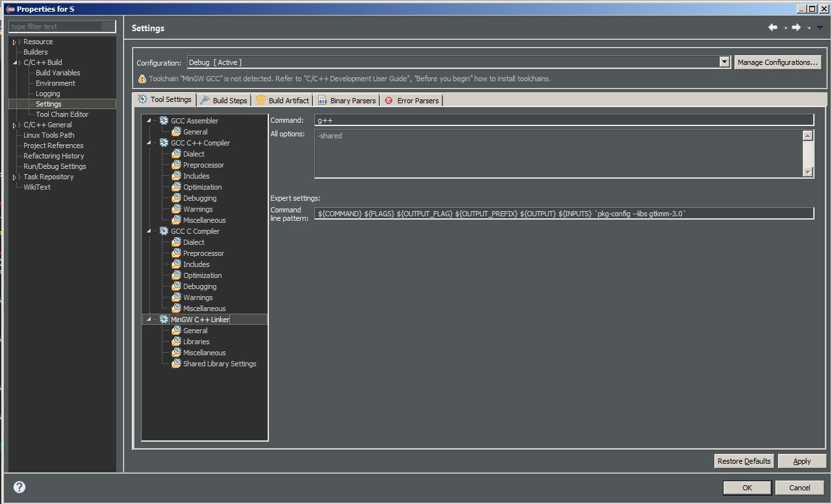Click the help question mark icon

click(19, 487)
